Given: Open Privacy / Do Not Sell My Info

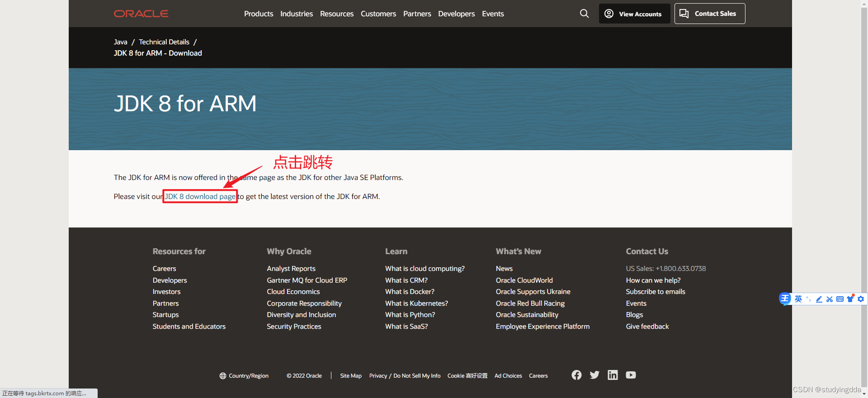Looking at the screenshot, I should pos(405,376).
